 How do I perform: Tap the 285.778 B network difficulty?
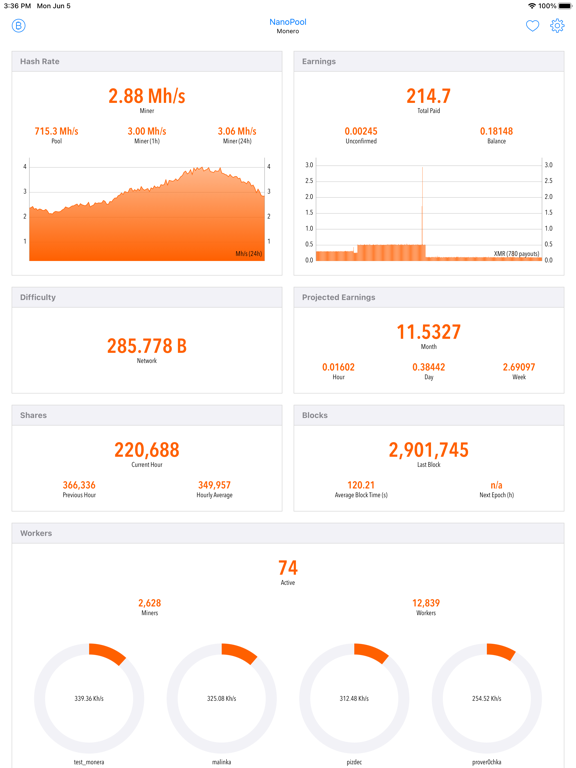[x=147, y=346]
